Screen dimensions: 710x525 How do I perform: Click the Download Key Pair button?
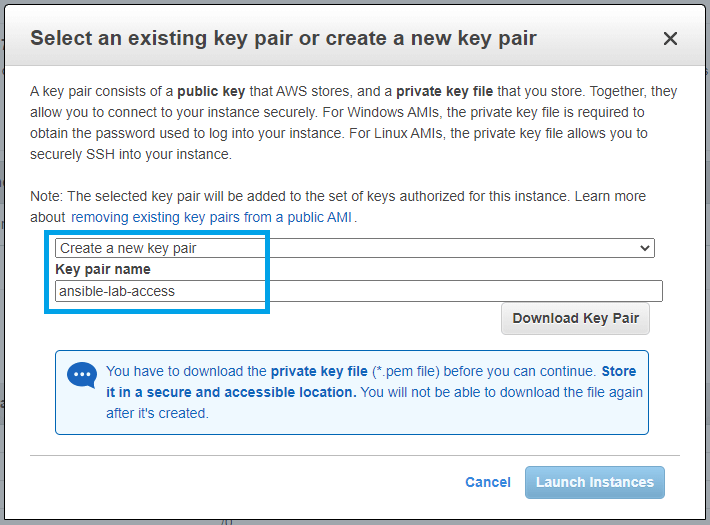(x=575, y=318)
